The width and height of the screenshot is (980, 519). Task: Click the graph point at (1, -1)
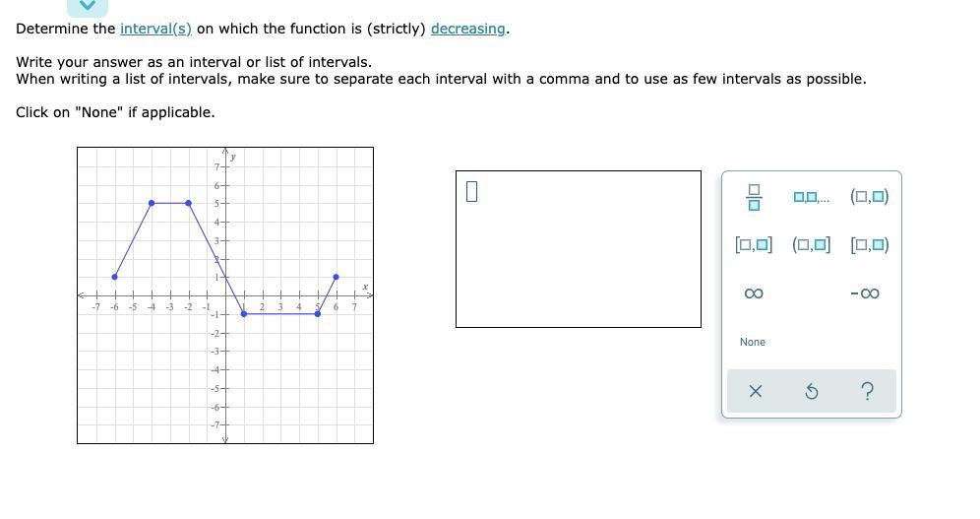tap(244, 313)
